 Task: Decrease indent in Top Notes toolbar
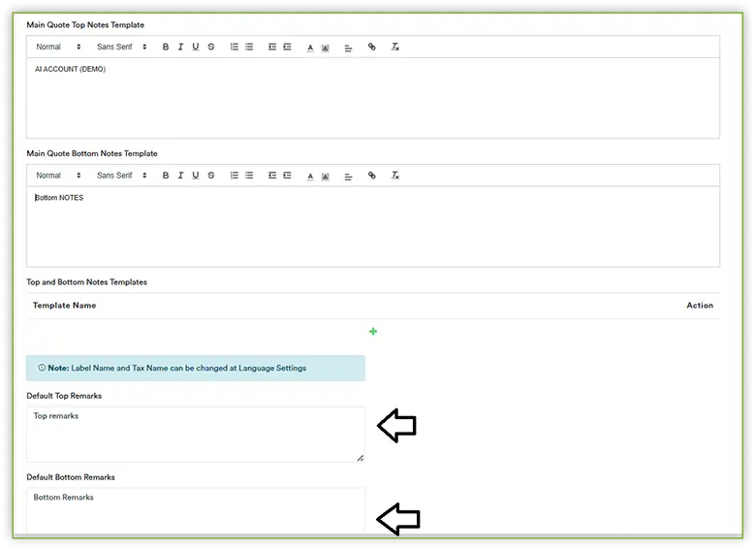coord(272,47)
